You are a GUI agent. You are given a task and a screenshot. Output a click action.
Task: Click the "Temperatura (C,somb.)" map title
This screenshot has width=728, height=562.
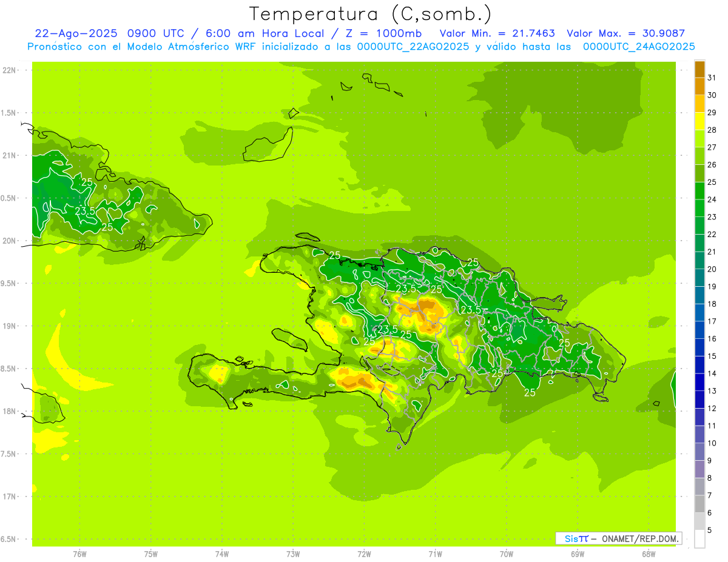click(x=370, y=14)
